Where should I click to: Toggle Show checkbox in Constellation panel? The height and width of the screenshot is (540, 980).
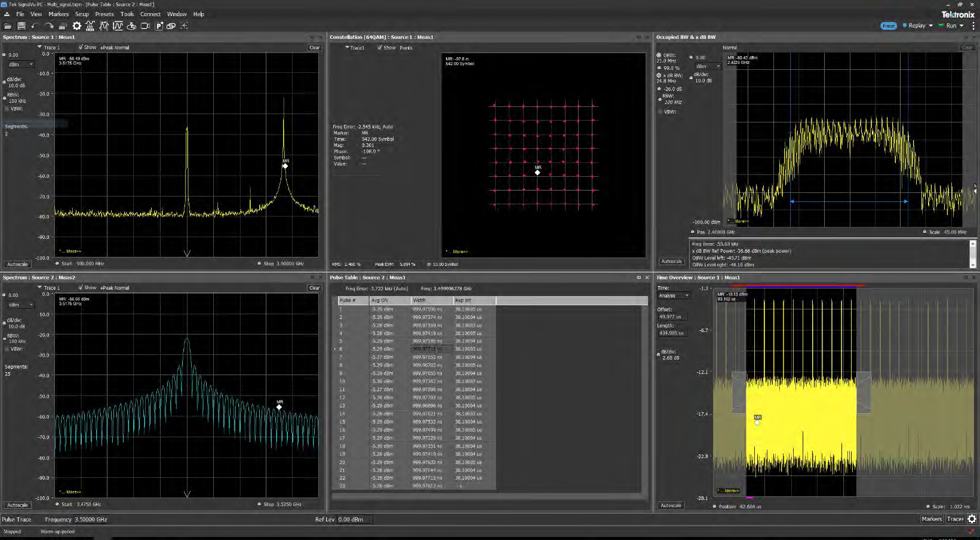click(380, 47)
